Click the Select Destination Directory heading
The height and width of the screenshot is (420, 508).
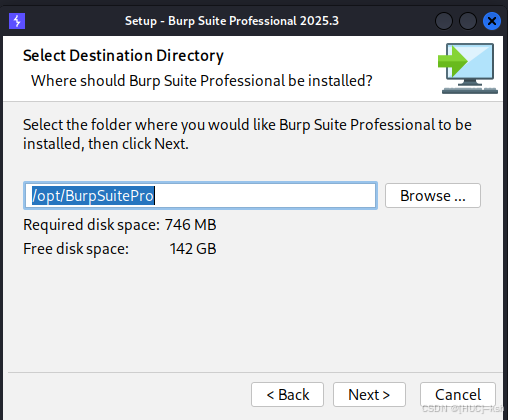[123, 56]
